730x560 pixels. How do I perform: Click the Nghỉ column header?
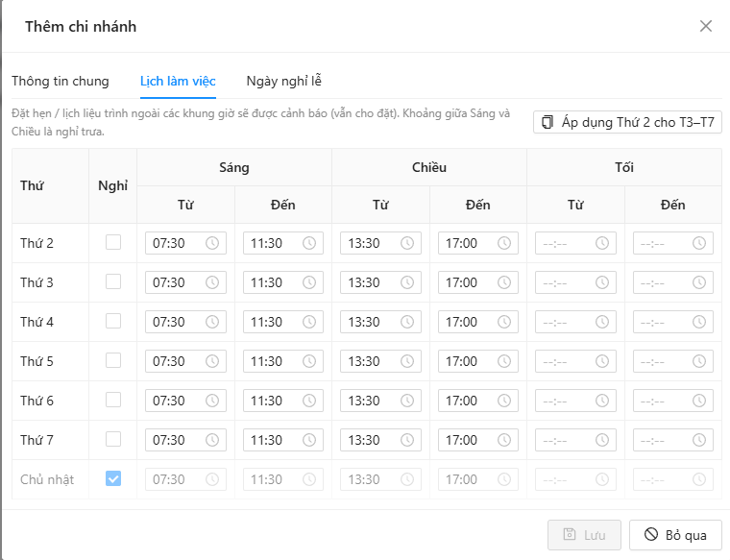pyautogui.click(x=112, y=185)
